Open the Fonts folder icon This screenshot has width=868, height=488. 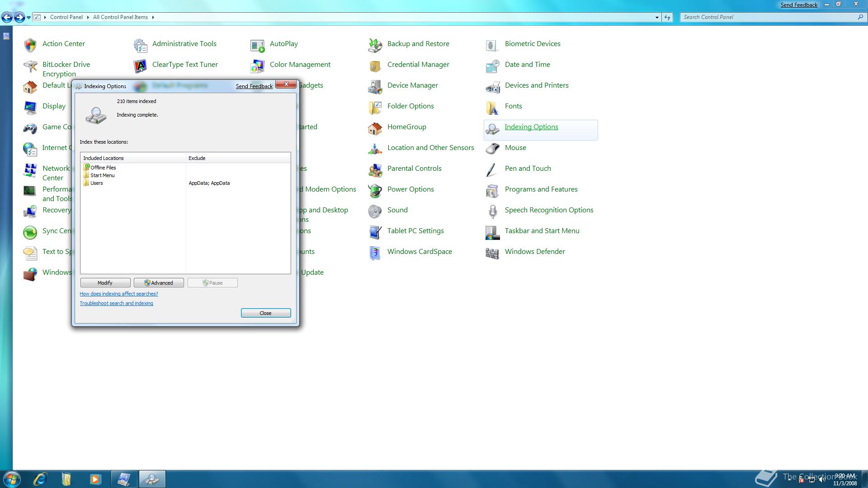(x=493, y=108)
